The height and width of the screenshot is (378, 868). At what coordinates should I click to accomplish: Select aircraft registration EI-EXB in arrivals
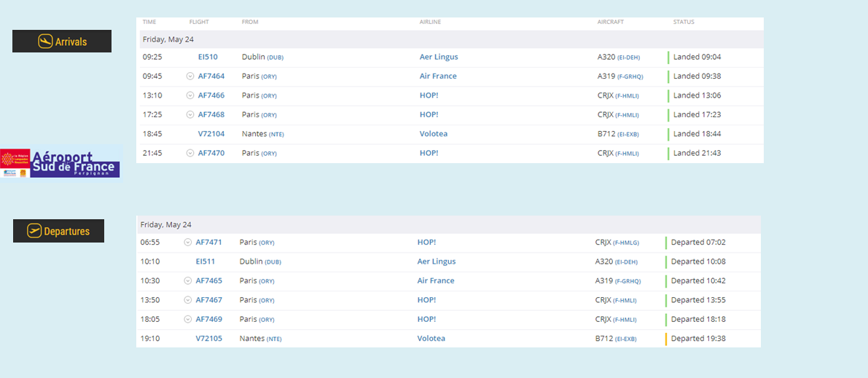[x=628, y=135]
